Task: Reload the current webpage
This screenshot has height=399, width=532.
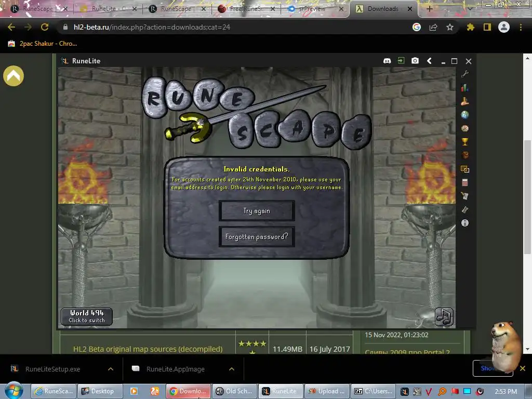Action: 45,27
